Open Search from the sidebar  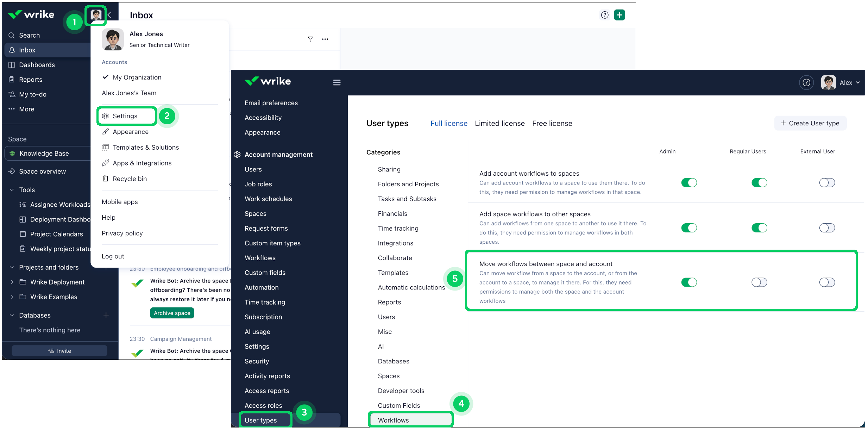point(29,35)
